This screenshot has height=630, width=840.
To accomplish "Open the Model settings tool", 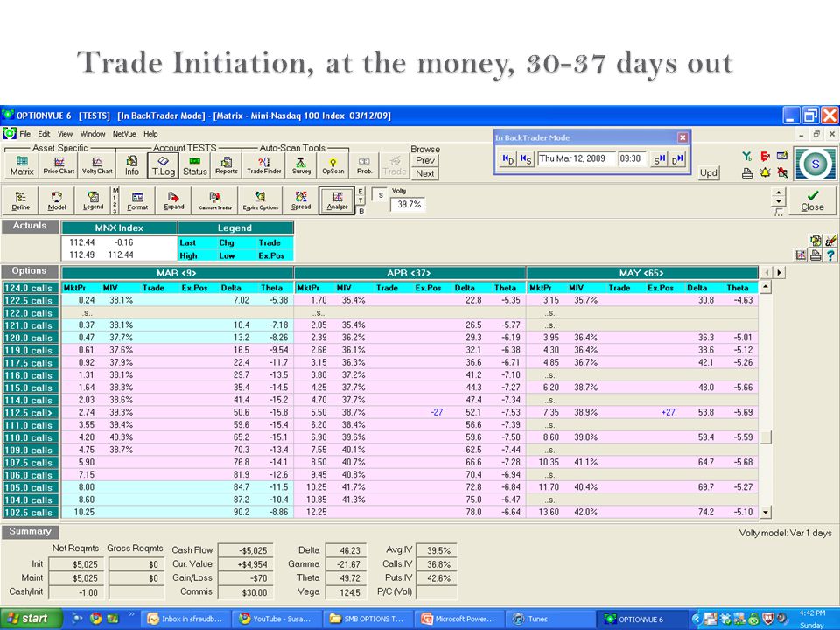I will [57, 201].
